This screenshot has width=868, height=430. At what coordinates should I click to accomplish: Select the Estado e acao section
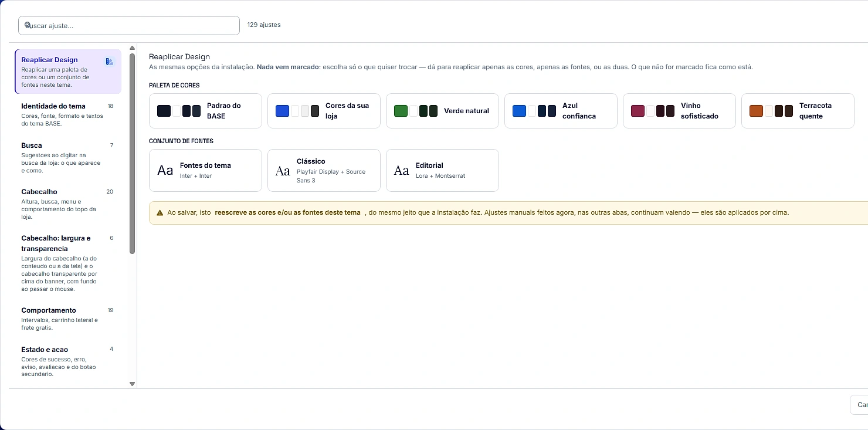[68, 361]
